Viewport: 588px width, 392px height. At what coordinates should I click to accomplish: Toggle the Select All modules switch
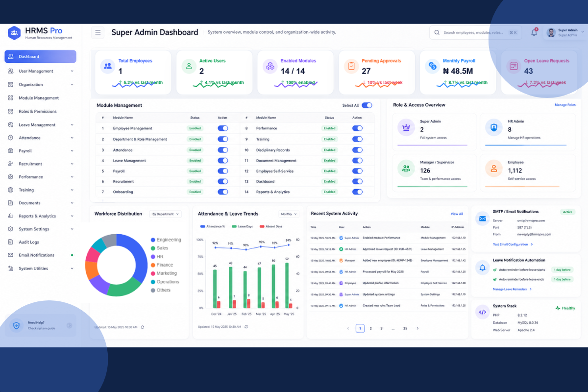click(367, 105)
